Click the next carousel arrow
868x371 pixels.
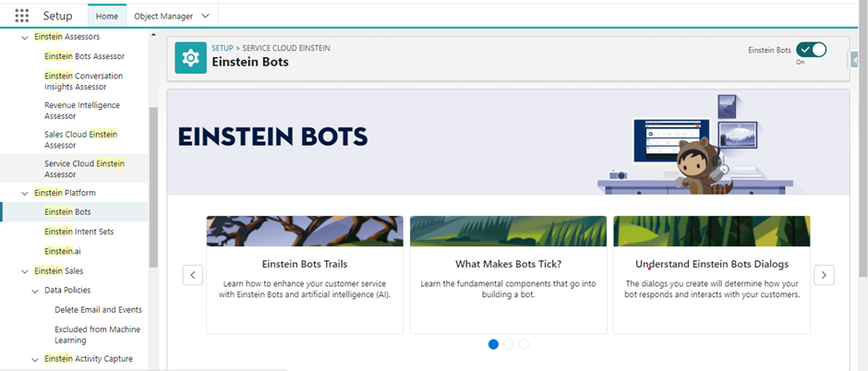click(x=824, y=275)
